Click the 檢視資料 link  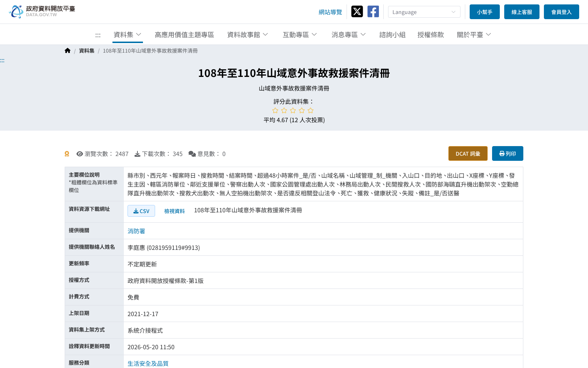[x=175, y=211]
